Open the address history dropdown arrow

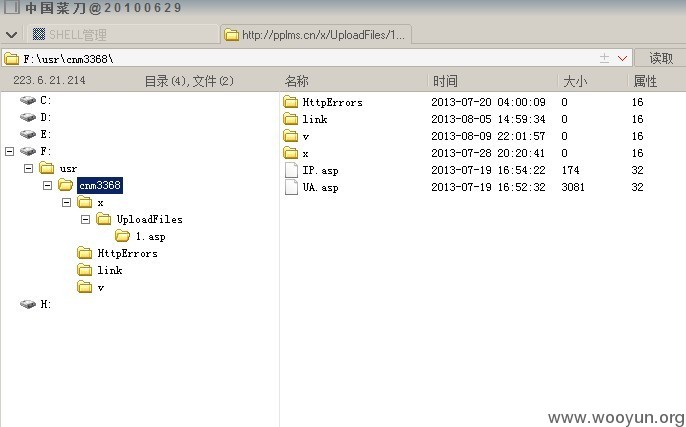(x=622, y=59)
